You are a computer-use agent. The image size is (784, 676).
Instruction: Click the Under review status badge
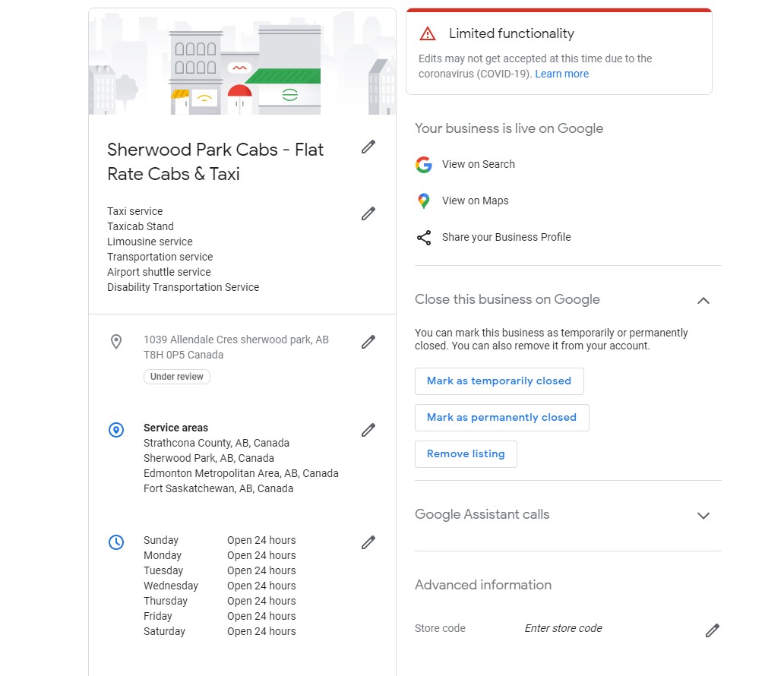[x=177, y=377]
